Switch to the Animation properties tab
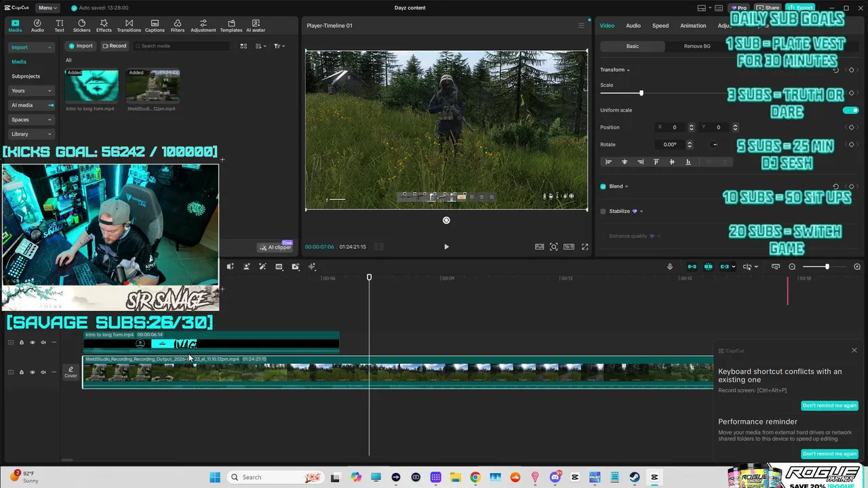Viewport: 868px width, 488px height. tap(693, 26)
